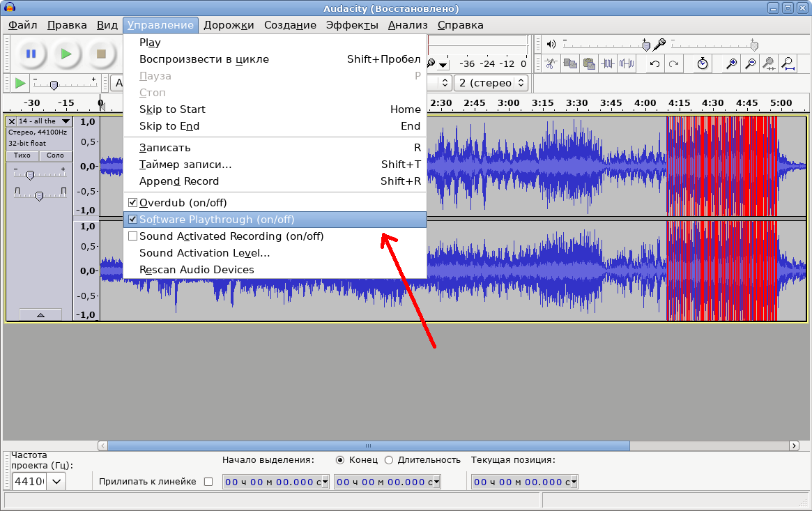Click the small Play-at-speed green arrow
The image size is (812, 511).
coord(20,83)
